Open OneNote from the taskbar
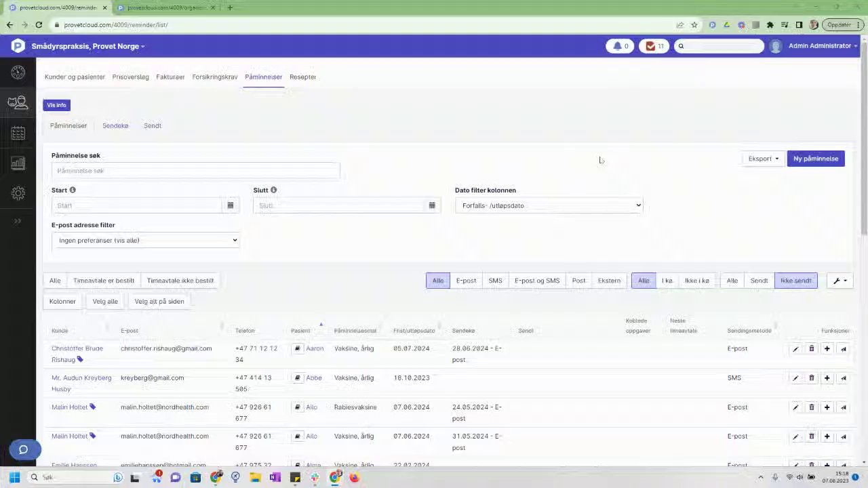 pos(275,477)
